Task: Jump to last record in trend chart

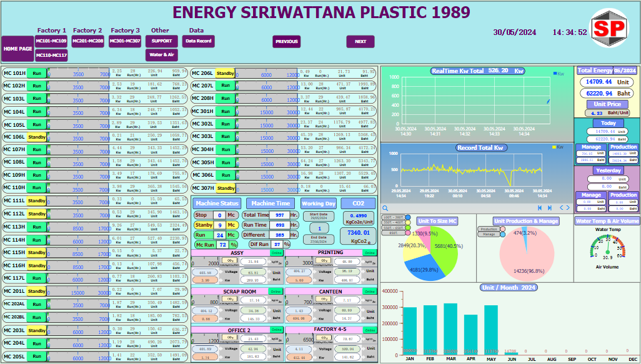Action: [550, 208]
